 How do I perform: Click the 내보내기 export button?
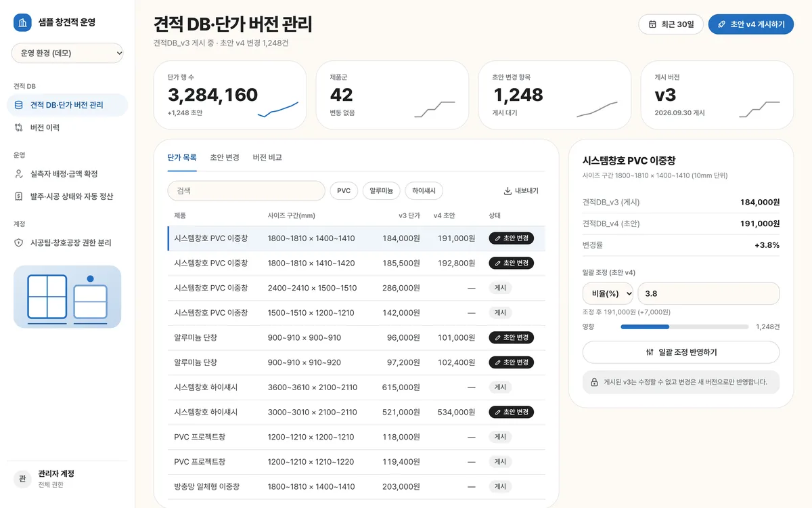pos(521,191)
